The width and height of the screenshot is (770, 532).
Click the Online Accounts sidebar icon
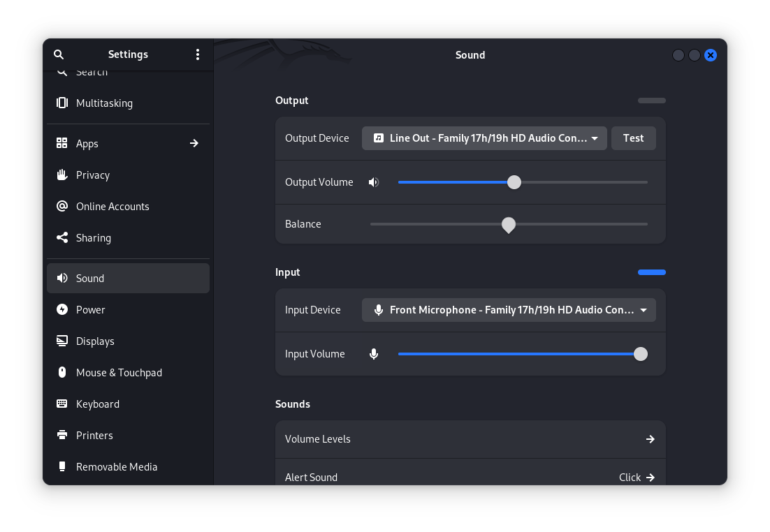click(x=61, y=206)
